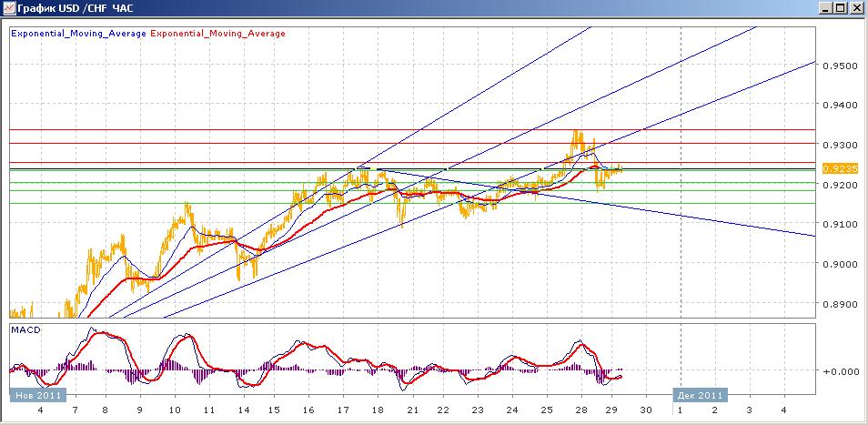
Task: Click the +0.000 MACD zero level label
Action: point(840,370)
